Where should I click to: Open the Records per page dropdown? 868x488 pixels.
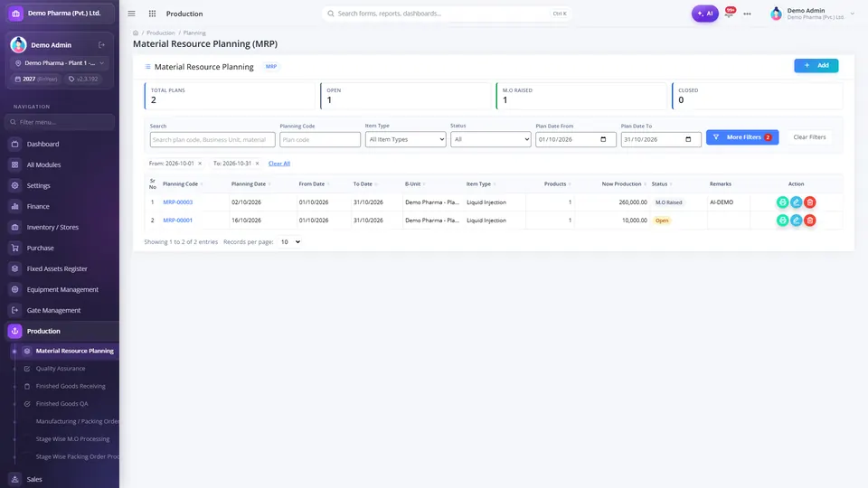289,242
